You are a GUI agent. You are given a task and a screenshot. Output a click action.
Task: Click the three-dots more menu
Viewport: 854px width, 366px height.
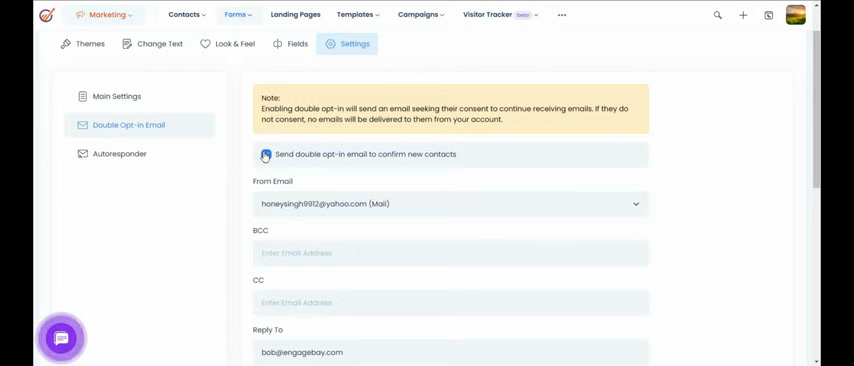(562, 15)
